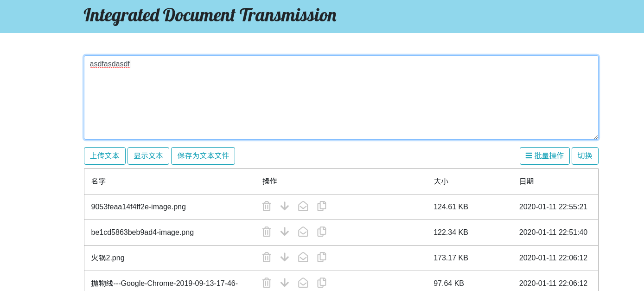Click the envelope icon for 火锅2.png

pyautogui.click(x=303, y=258)
